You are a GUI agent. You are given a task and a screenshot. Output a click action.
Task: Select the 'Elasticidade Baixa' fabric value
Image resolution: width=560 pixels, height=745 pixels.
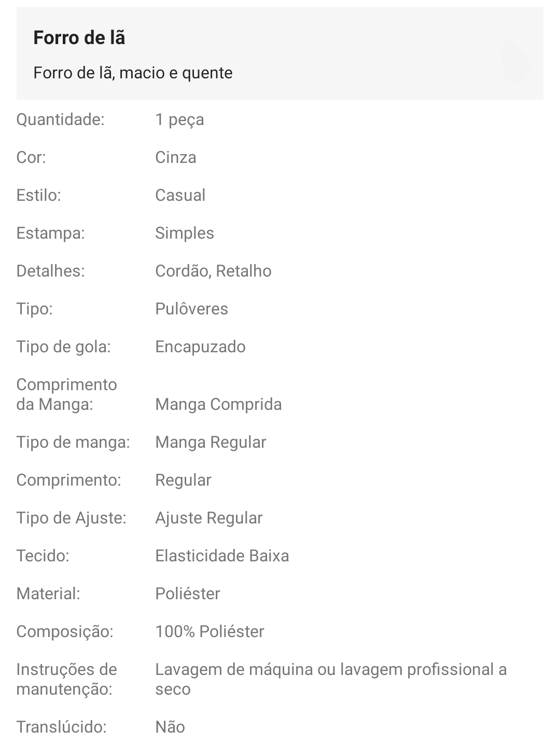[x=222, y=556]
